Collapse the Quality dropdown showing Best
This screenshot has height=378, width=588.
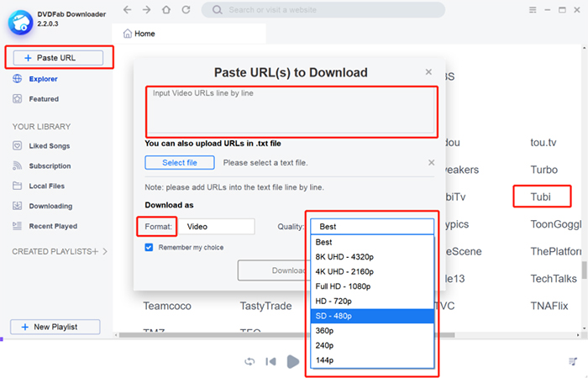click(372, 227)
